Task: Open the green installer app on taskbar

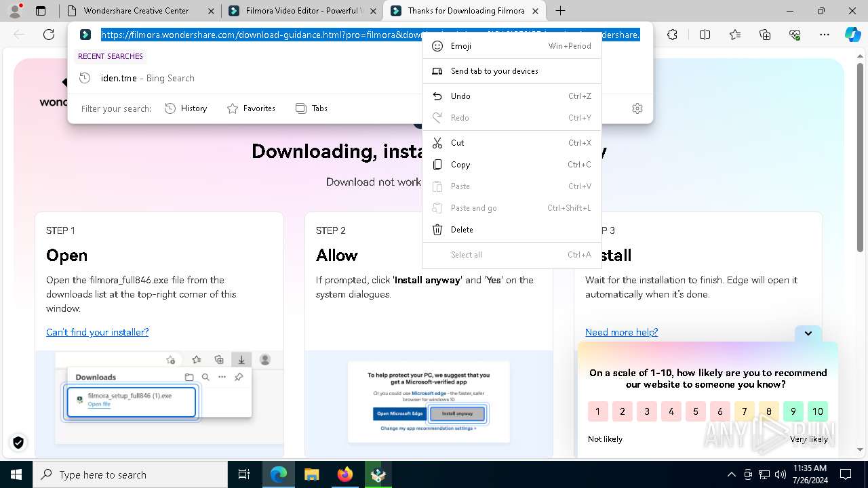Action: tap(378, 474)
